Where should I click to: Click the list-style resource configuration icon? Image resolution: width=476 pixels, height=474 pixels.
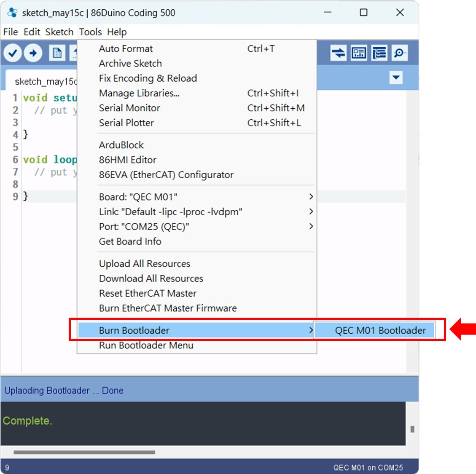click(x=379, y=53)
